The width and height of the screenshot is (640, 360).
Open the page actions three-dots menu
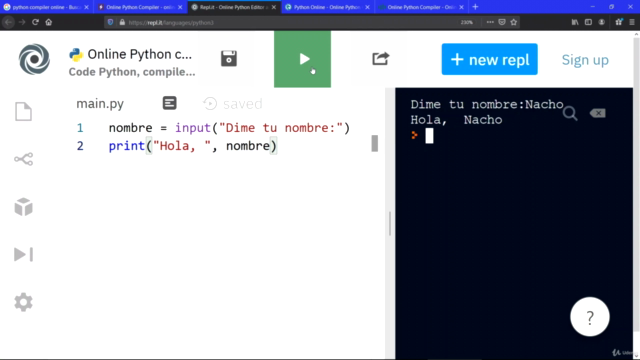tap(490, 22)
